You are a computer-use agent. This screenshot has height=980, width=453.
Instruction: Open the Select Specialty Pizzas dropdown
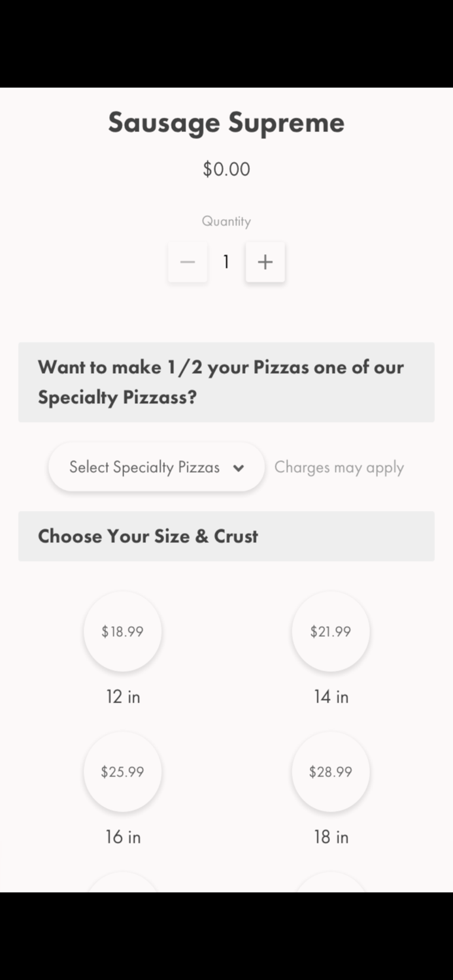click(156, 468)
